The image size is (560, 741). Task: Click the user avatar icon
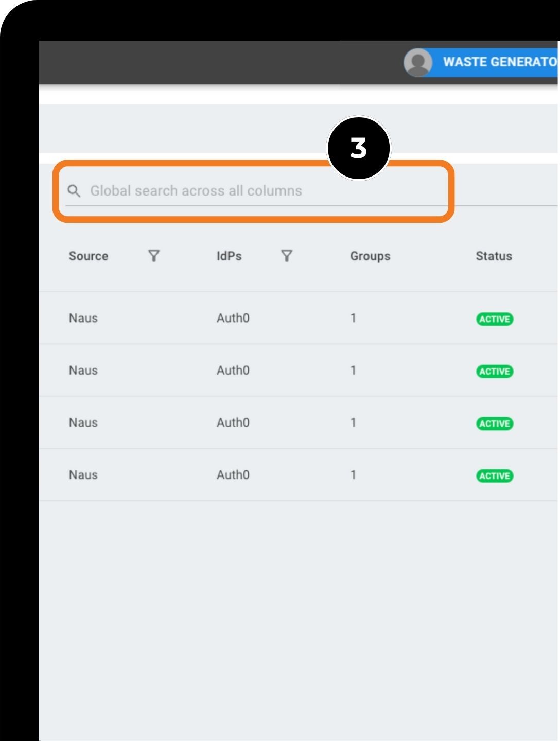point(418,63)
